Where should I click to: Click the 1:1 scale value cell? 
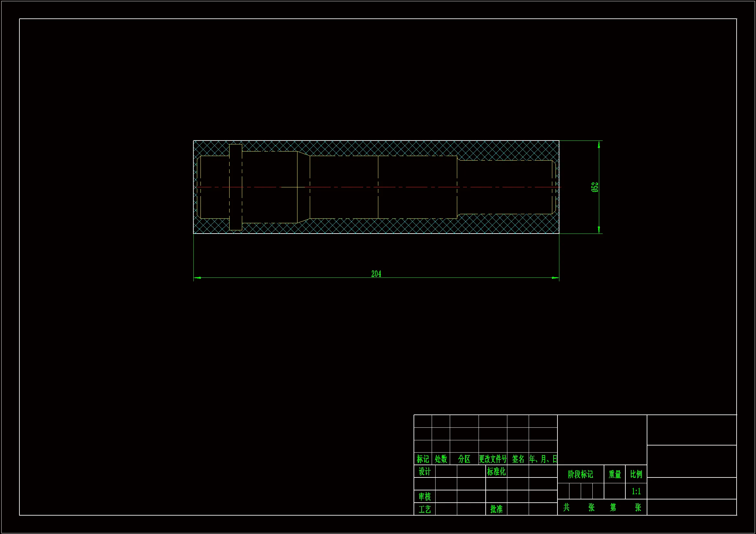coord(636,492)
